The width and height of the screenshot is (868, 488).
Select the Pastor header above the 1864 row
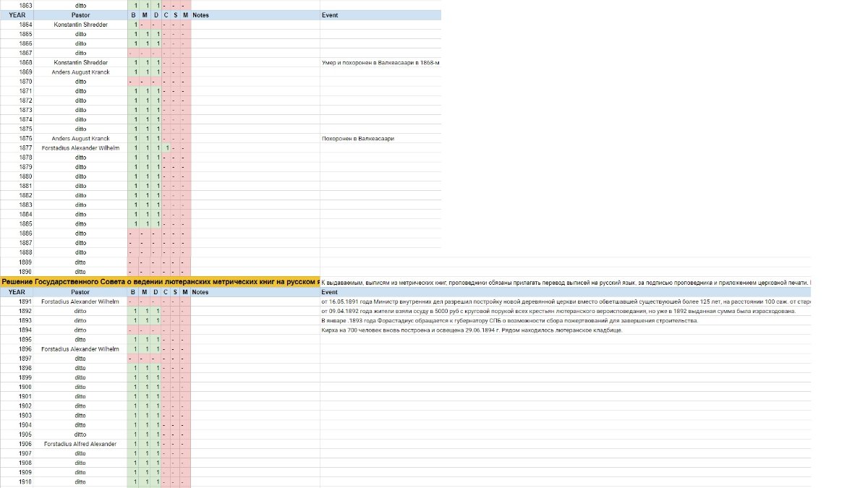pos(80,15)
